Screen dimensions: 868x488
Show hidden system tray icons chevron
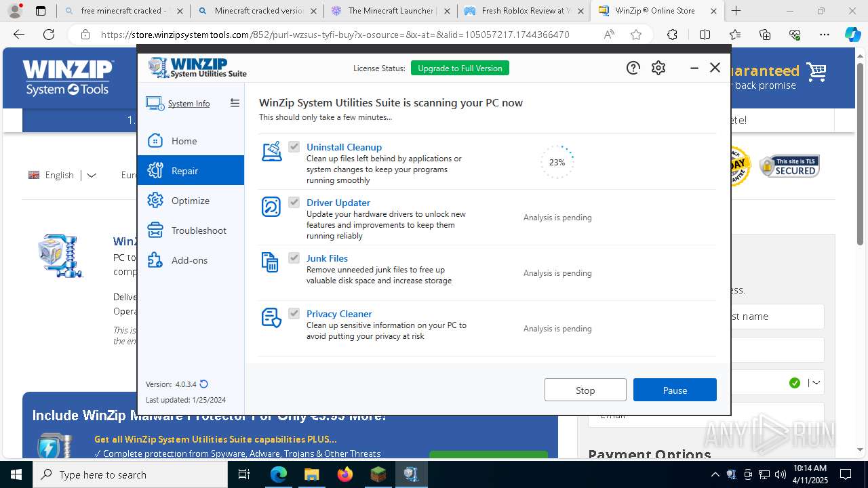(715, 474)
